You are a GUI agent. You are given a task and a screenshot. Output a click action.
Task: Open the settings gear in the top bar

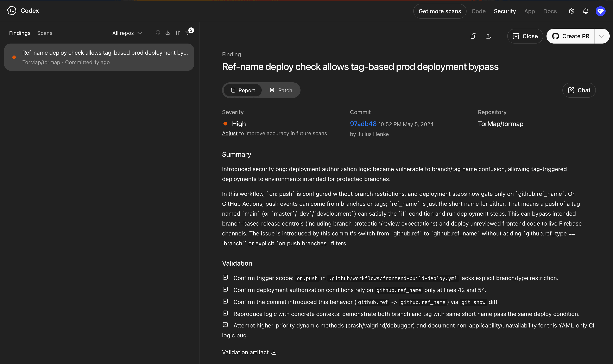[x=571, y=11]
